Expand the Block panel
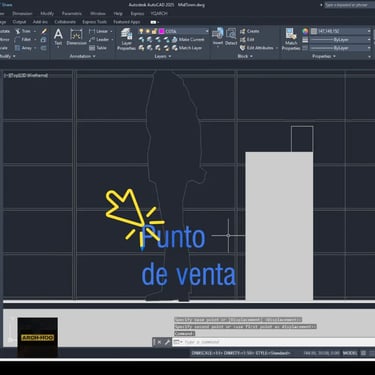The width and height of the screenshot is (375, 375). [245, 56]
